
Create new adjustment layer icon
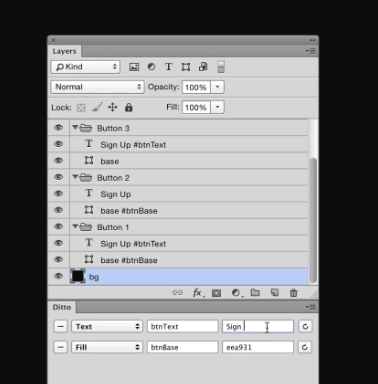[236, 293]
